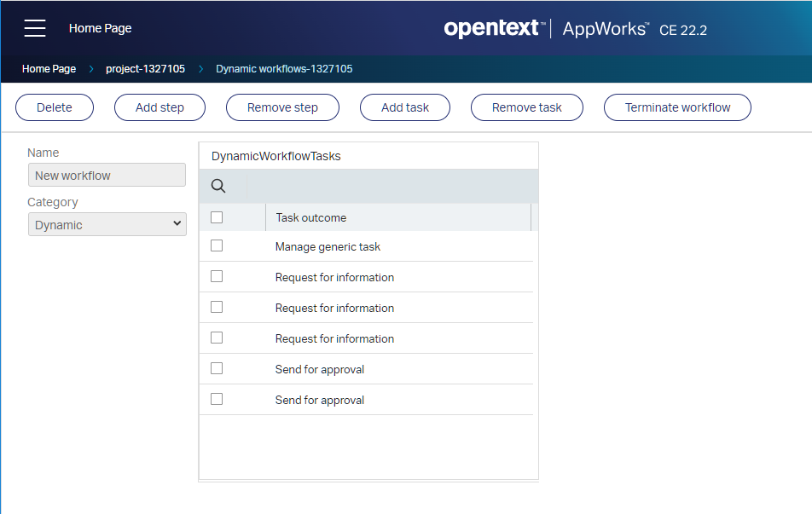812x514 pixels.
Task: Tick the last Send for approval checkbox
Action: [217, 399]
